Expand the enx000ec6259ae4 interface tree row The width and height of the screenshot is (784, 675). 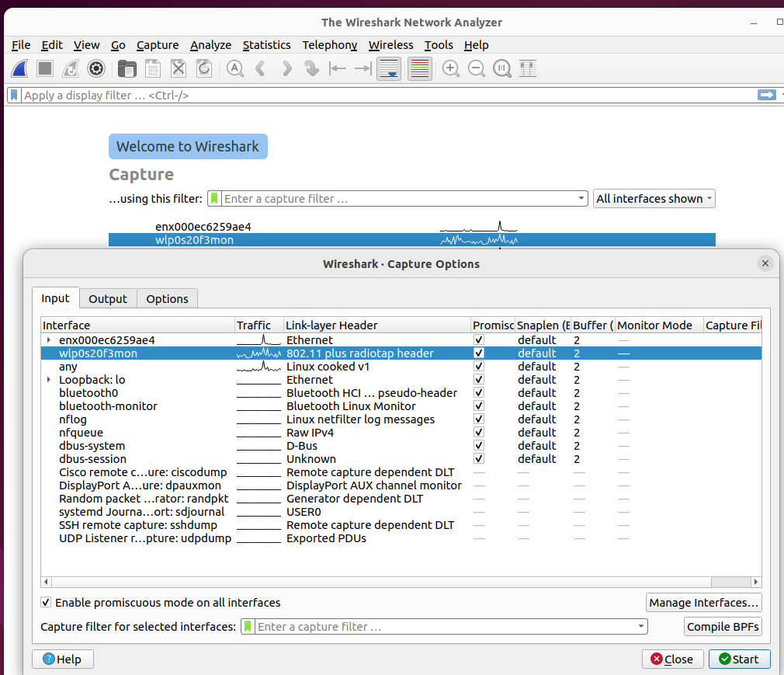[x=49, y=340]
